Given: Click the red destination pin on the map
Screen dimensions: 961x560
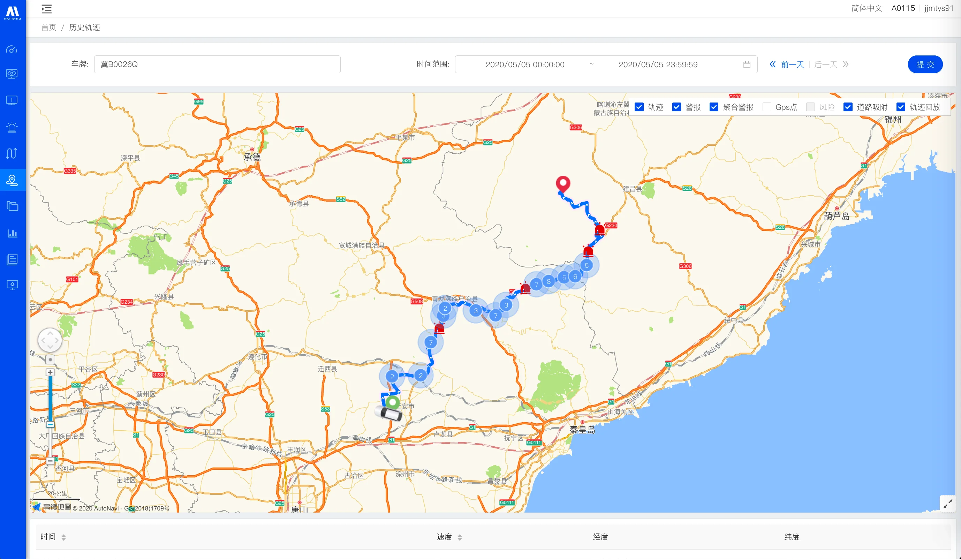Looking at the screenshot, I should coord(563,184).
